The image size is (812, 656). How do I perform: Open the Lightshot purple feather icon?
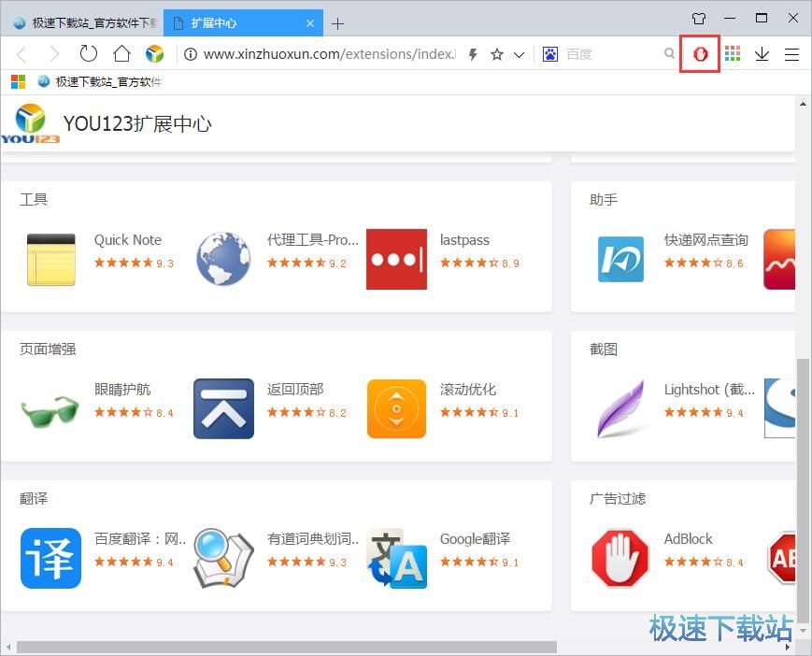coord(620,408)
